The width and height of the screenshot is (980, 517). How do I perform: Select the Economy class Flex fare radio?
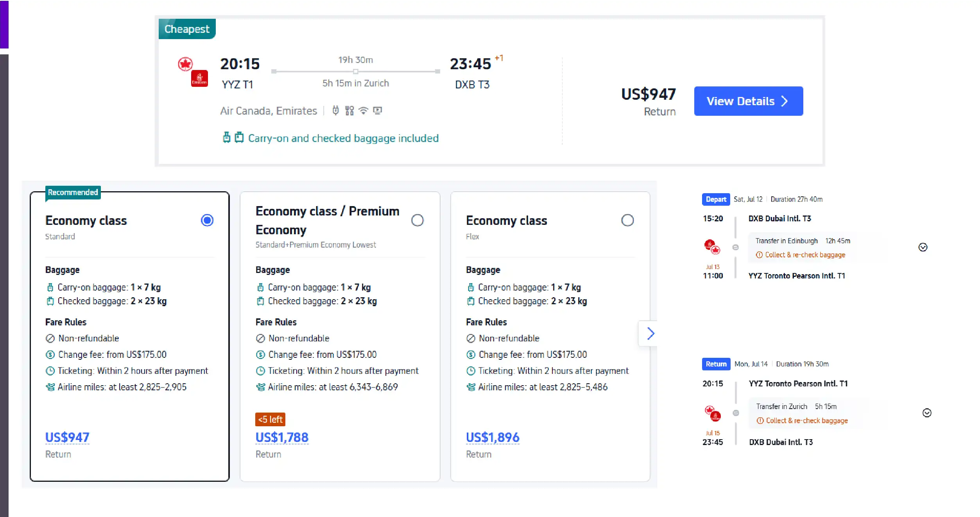pyautogui.click(x=627, y=220)
